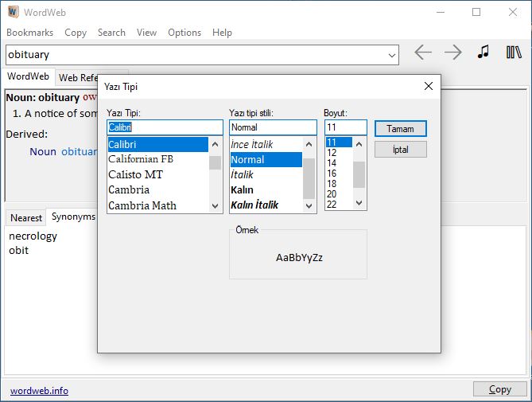
Task: Choose Kalın style
Action: pos(266,189)
